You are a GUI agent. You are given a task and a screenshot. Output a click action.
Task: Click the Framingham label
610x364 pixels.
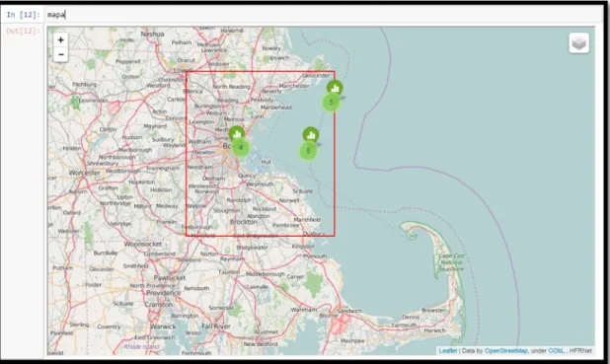click(163, 169)
